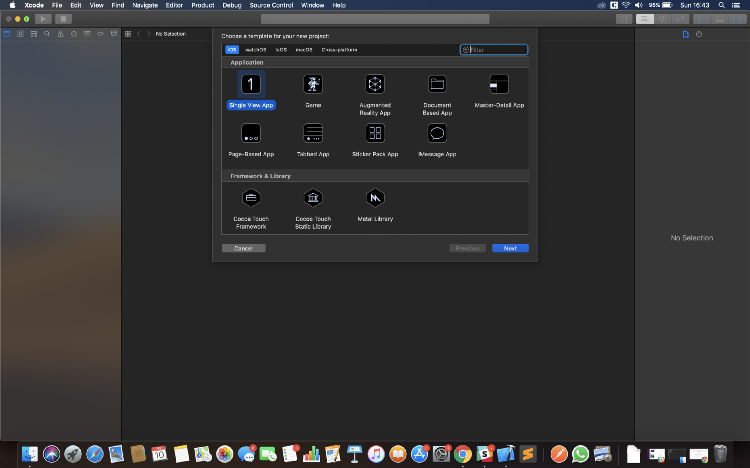Open the Trash in the Dock
750x468 pixels.
coord(720,454)
